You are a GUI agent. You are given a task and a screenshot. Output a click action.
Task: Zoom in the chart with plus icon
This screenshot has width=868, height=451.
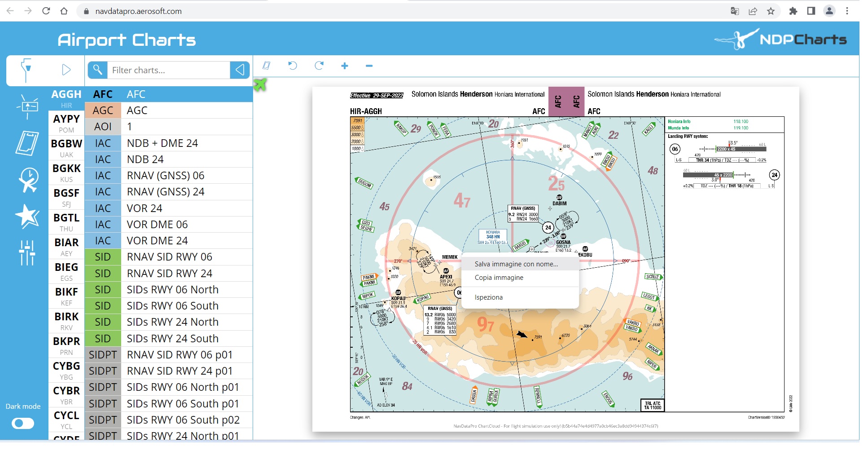click(345, 66)
